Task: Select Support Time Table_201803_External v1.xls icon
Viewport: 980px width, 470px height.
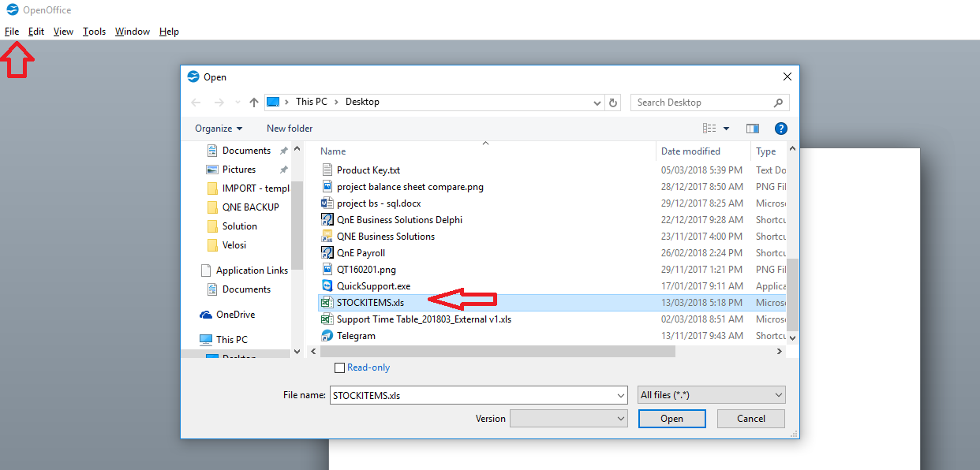Action: (326, 319)
